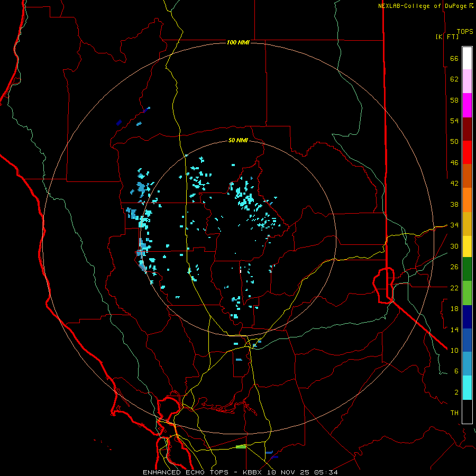Pick the dark green legend swatch
The width and height of the screenshot is (476, 476).
pyautogui.click(x=467, y=269)
